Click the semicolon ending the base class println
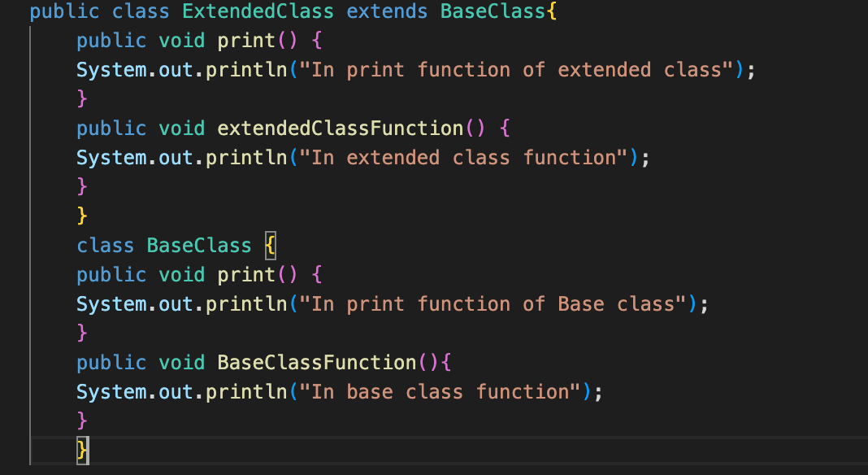 pos(702,303)
